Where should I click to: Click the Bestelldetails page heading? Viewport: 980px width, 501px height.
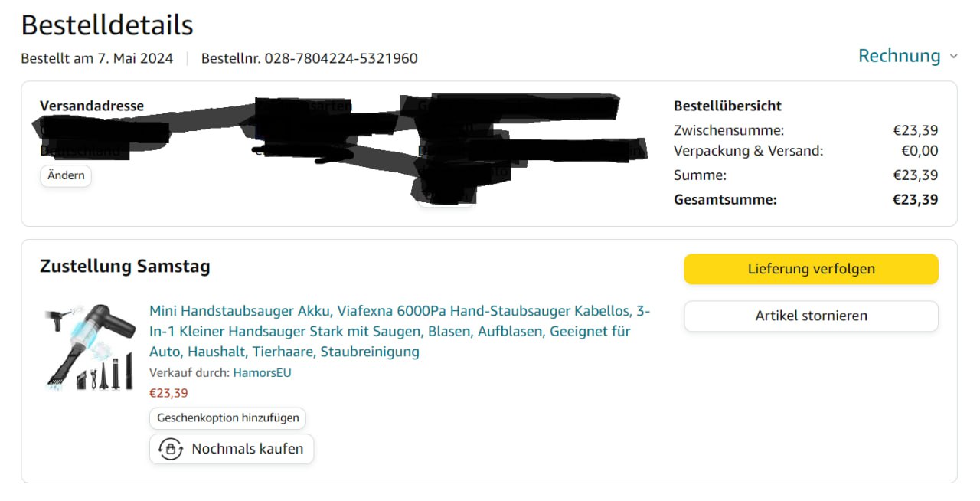[x=107, y=25]
